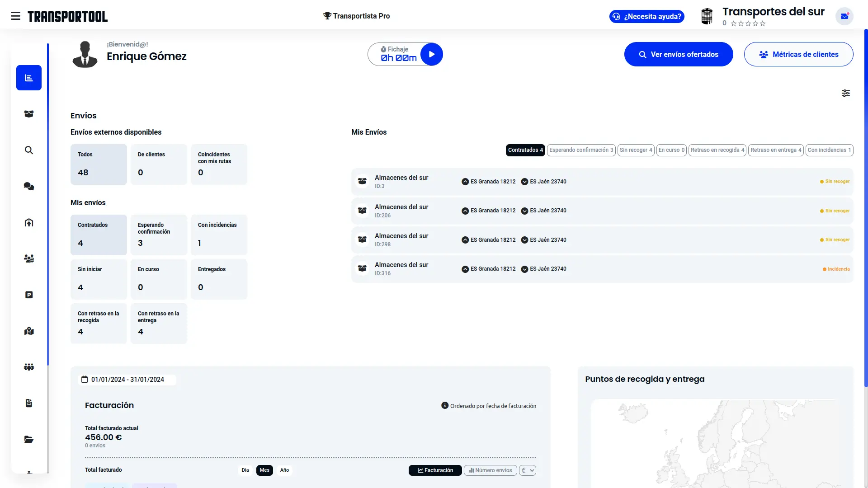Screen dimensions: 868x488
Task: Open the team management icon in the sidebar
Action: pos(28,258)
